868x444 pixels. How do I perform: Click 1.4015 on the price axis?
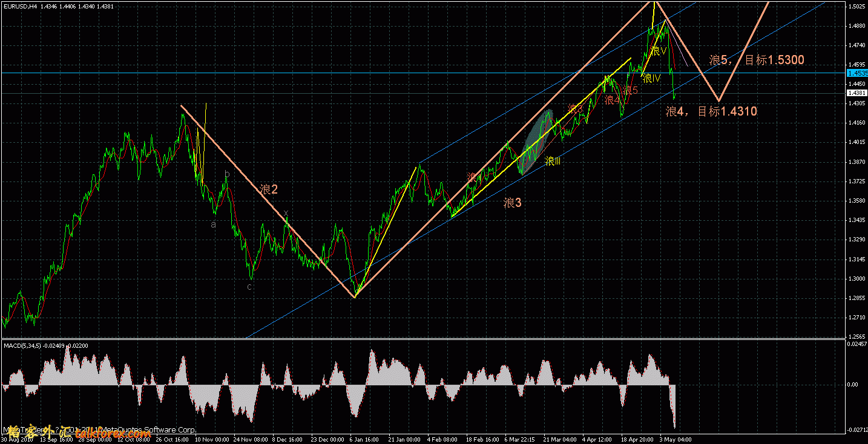(x=856, y=143)
